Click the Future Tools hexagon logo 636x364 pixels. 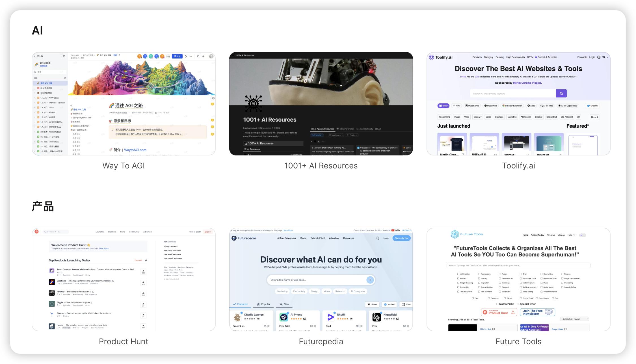click(455, 234)
